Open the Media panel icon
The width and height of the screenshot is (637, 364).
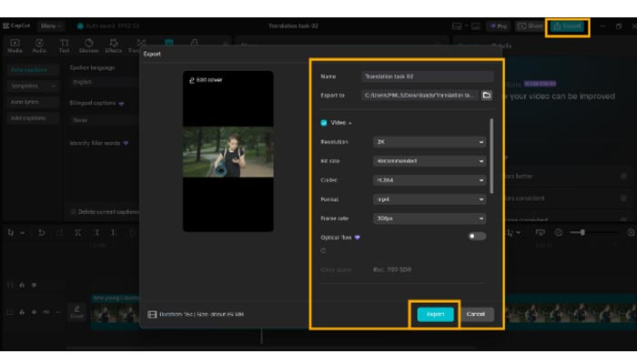[15, 43]
